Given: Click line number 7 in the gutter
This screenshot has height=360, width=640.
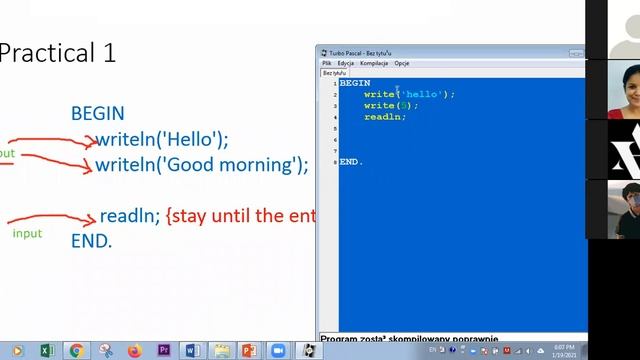Looking at the screenshot, I should [335, 151].
